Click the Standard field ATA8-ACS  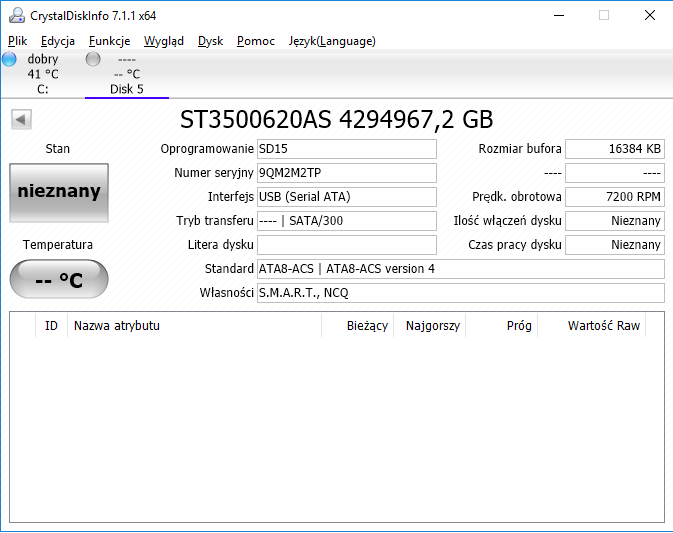pos(461,269)
